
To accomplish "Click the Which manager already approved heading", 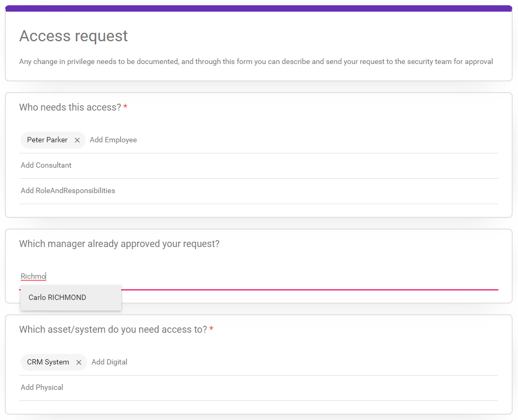I will [119, 244].
